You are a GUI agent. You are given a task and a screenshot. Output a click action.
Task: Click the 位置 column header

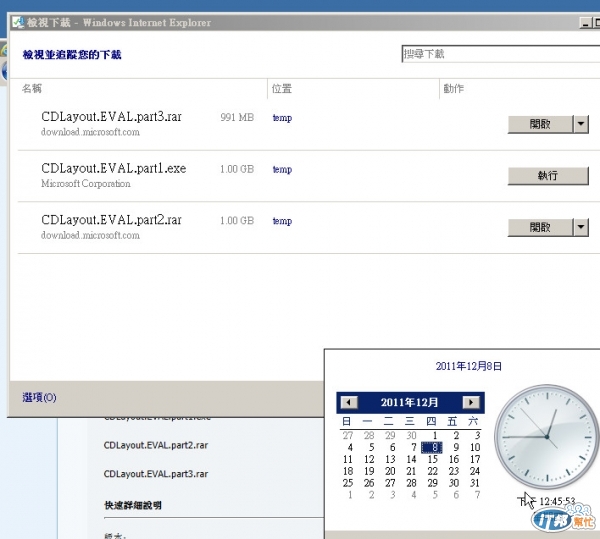282,89
